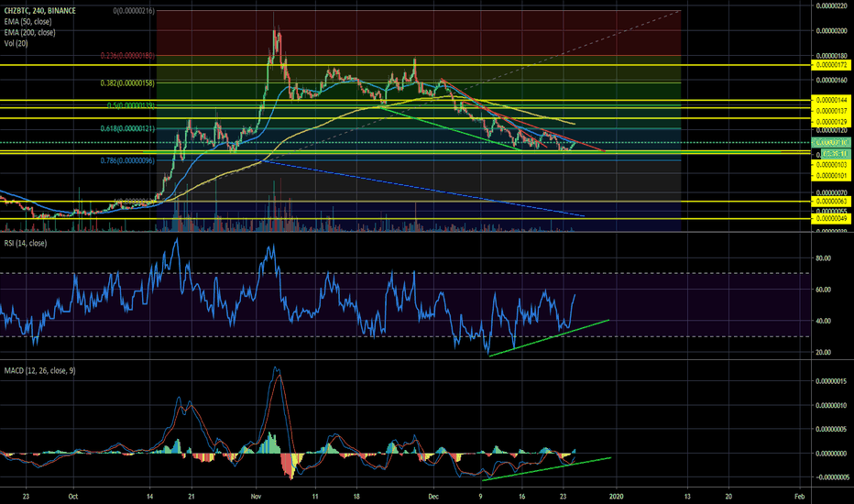Click the yellow 0.00000129 price tag
This screenshot has width=854, height=504.
click(832, 122)
